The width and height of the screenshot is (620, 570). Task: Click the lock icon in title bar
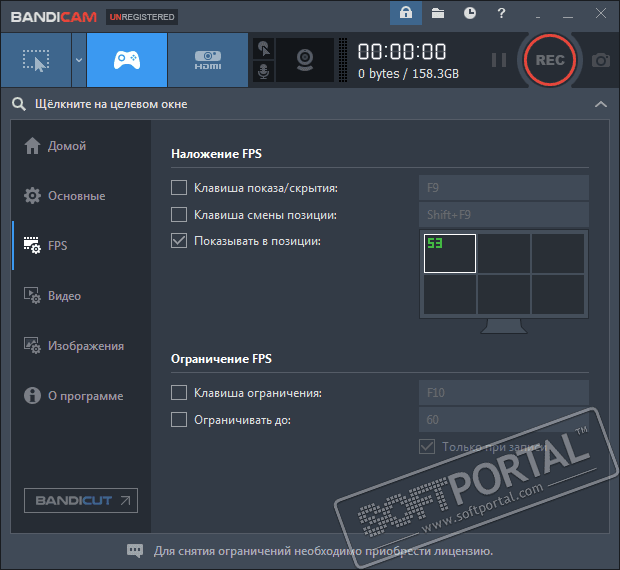click(406, 13)
